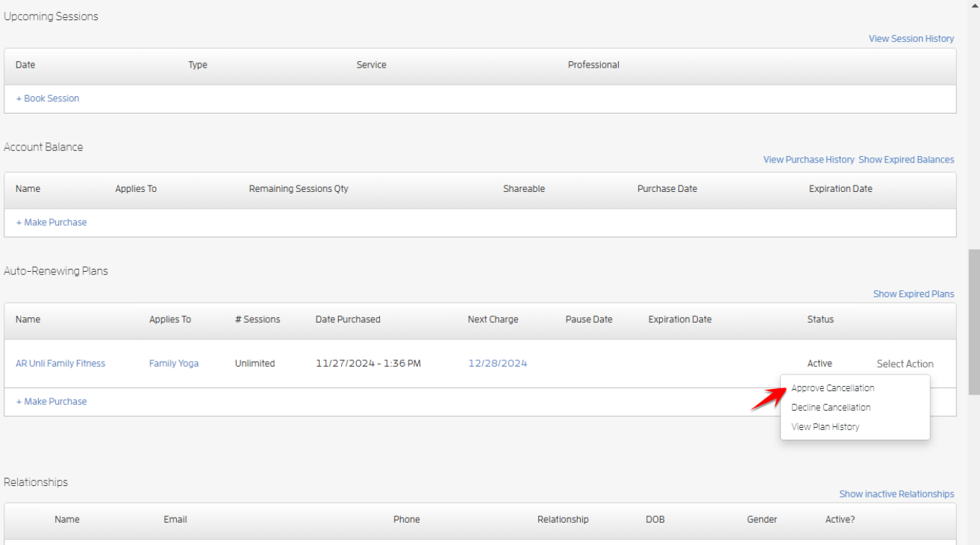Click the Active status text
Image resolution: width=980 pixels, height=545 pixels.
pos(820,364)
